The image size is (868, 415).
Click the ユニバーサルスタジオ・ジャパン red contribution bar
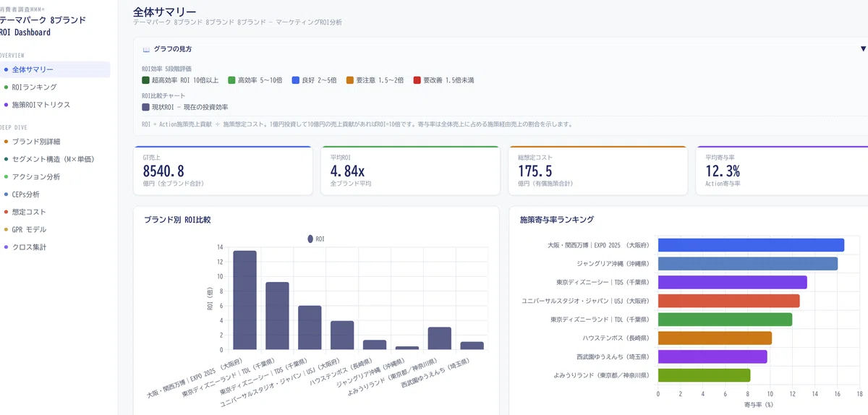[728, 301]
